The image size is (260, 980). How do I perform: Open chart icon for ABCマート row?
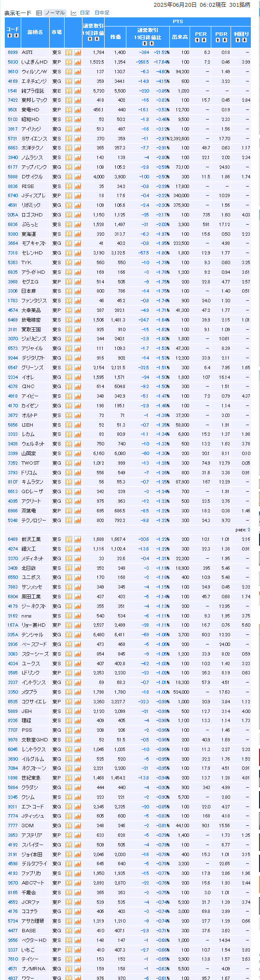click(77, 883)
